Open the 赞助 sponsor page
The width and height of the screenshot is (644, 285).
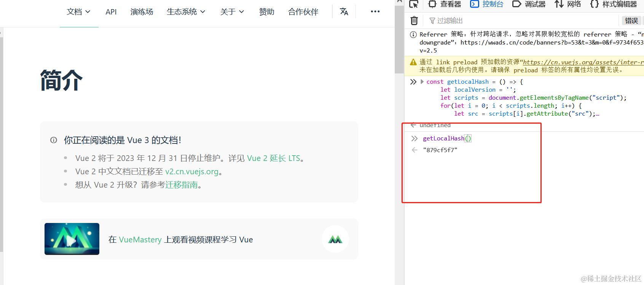point(266,12)
